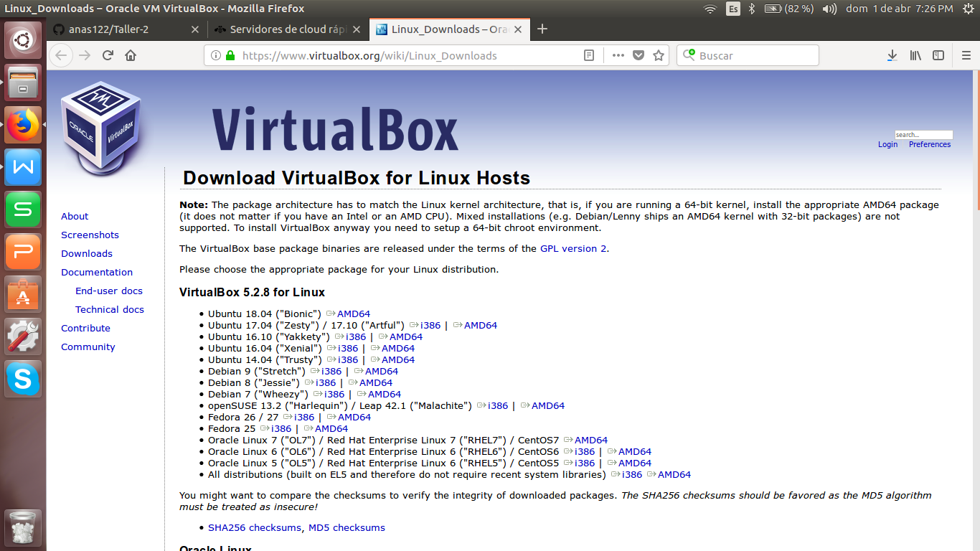Download i386 package for Ubuntu 16.04 Xenial
Image resolution: width=980 pixels, height=551 pixels.
point(347,348)
